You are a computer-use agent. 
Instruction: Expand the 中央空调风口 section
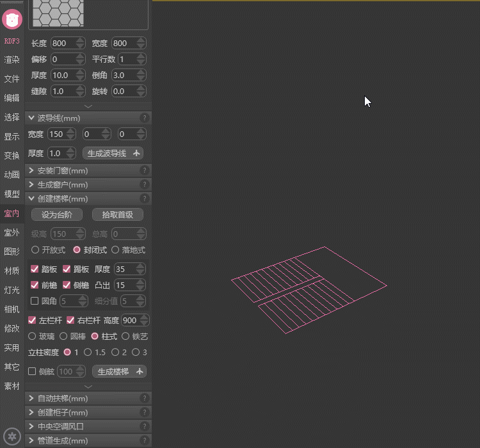coord(31,426)
